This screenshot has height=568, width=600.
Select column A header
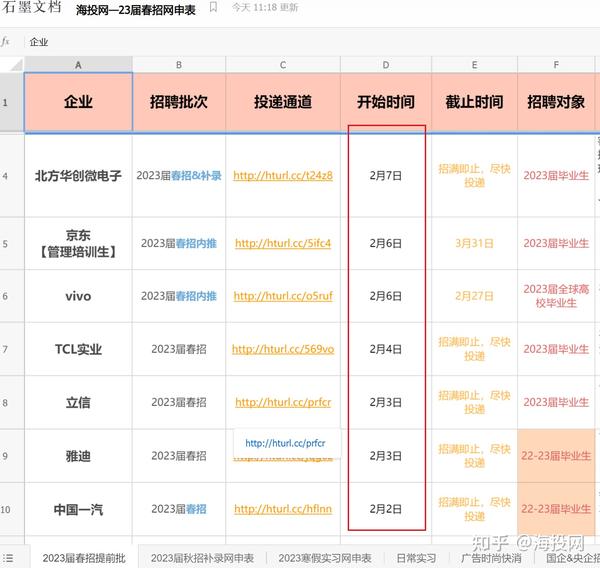tap(78, 65)
